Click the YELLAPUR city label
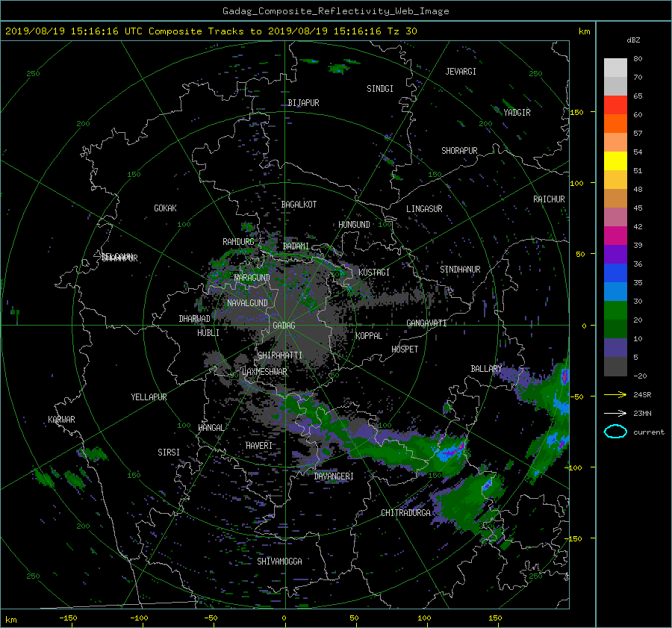Image resolution: width=672 pixels, height=628 pixels. pos(149,397)
